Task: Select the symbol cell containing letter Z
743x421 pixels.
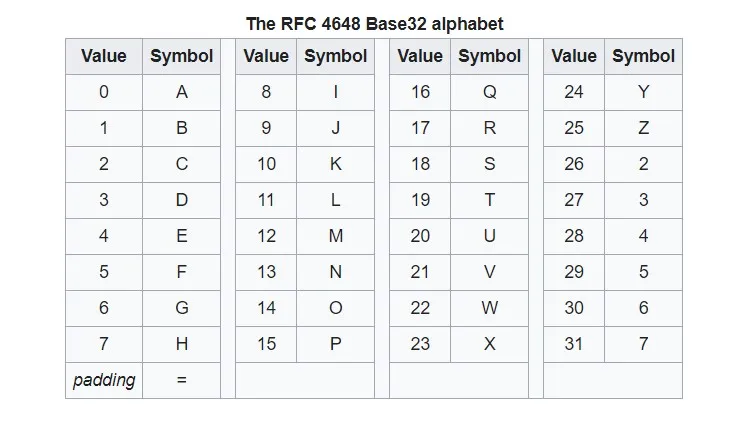Action: [x=643, y=128]
